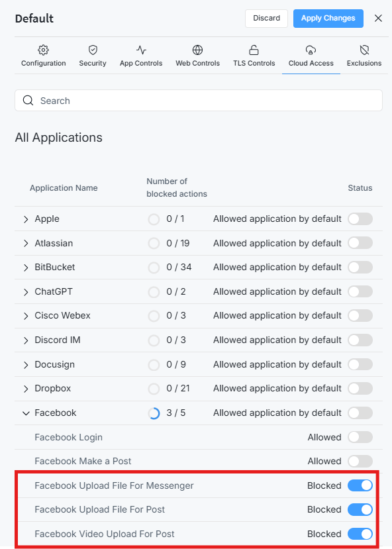Screen dimensions: 392x549
Task: Click the Security shield icon
Action: point(93,50)
